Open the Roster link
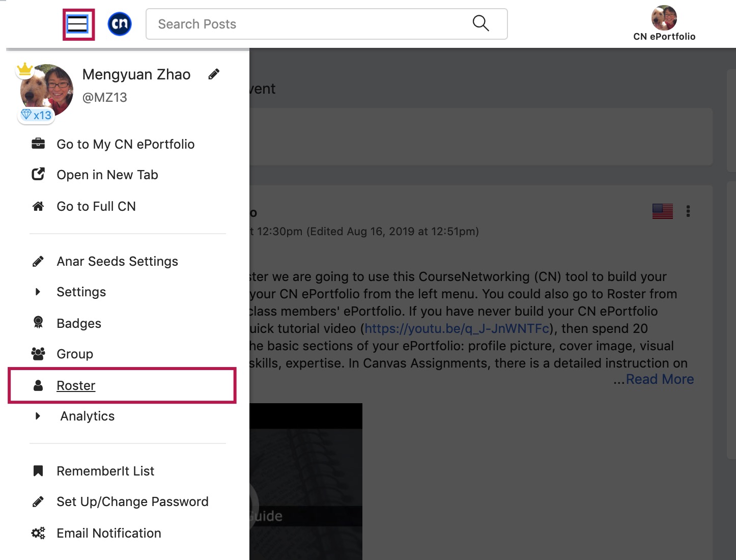Image resolution: width=736 pixels, height=560 pixels. point(76,385)
